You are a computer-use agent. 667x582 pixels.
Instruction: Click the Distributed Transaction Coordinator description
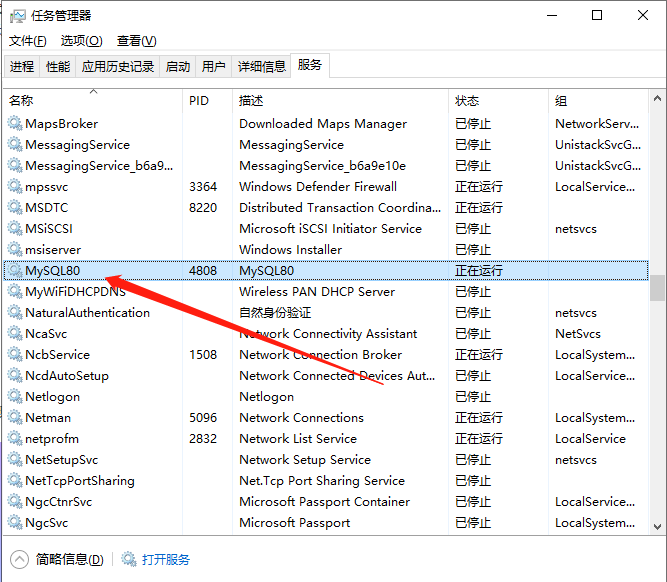340,207
